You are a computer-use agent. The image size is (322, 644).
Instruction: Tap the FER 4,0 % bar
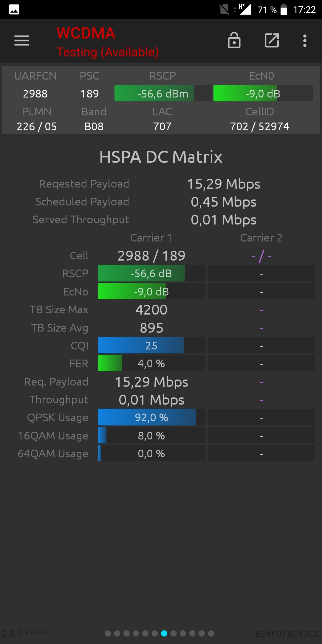click(151, 363)
